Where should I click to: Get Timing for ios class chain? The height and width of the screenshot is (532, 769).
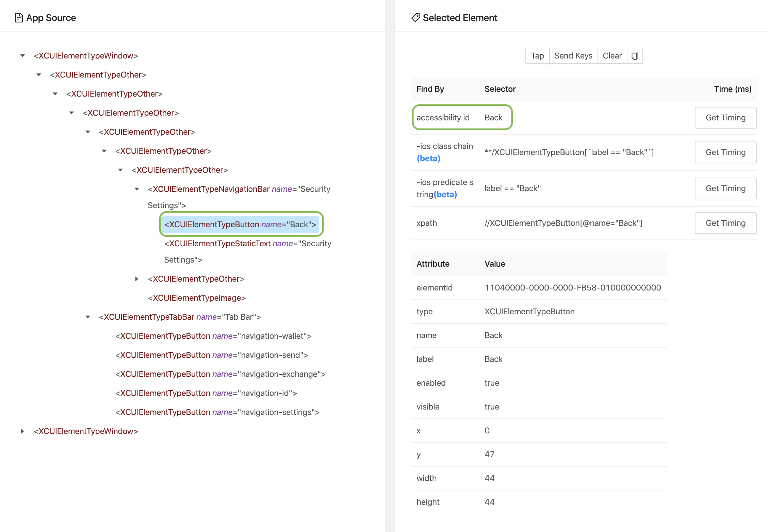(725, 152)
